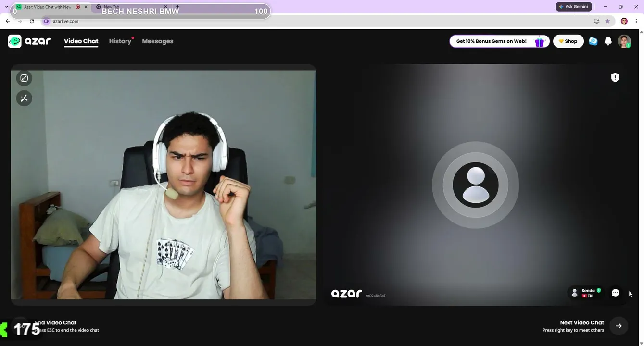The width and height of the screenshot is (644, 346).
Task: Open the Chrome profile avatar
Action: click(x=624, y=21)
